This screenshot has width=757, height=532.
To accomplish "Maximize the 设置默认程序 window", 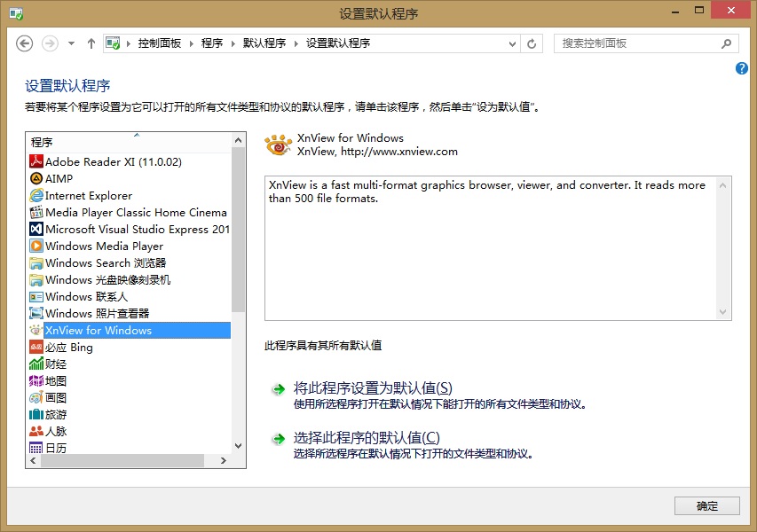I will (699, 11).
